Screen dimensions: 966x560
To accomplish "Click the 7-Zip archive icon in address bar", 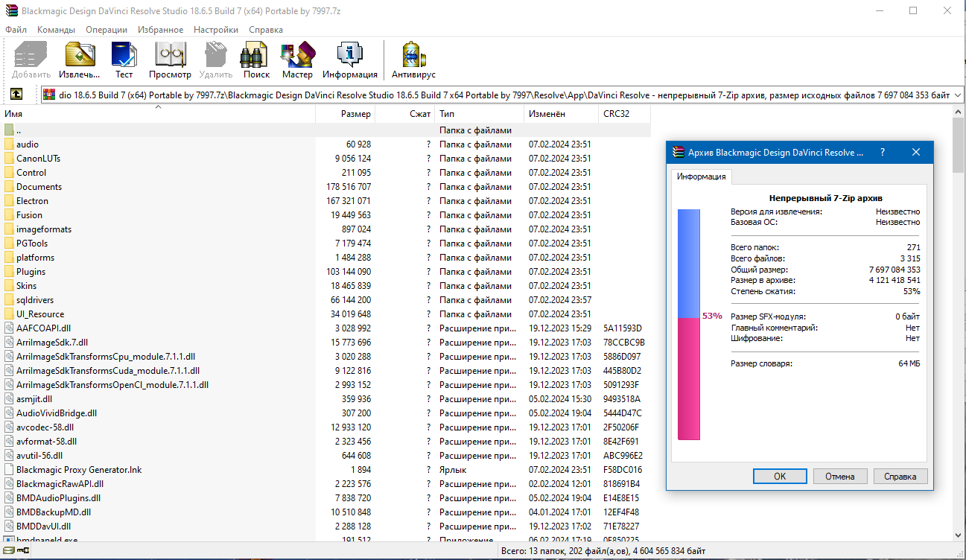I will coord(48,94).
